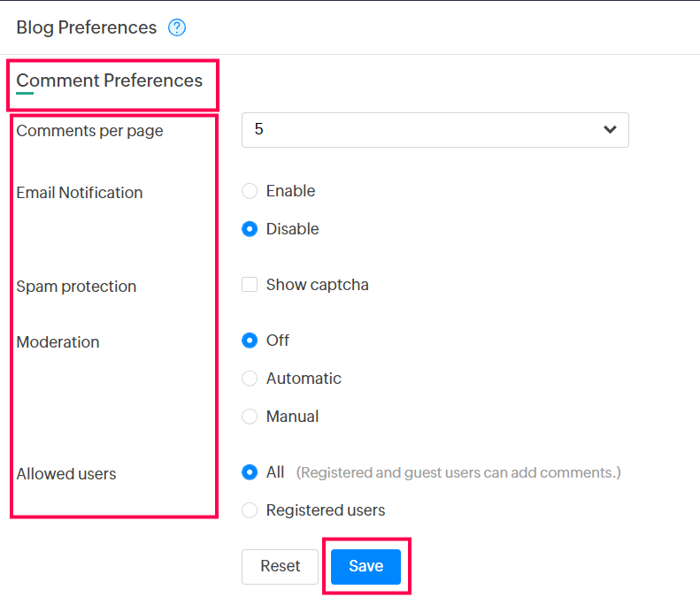The height and width of the screenshot is (605, 700).
Task: Click the Allowed users label
Action: (66, 474)
